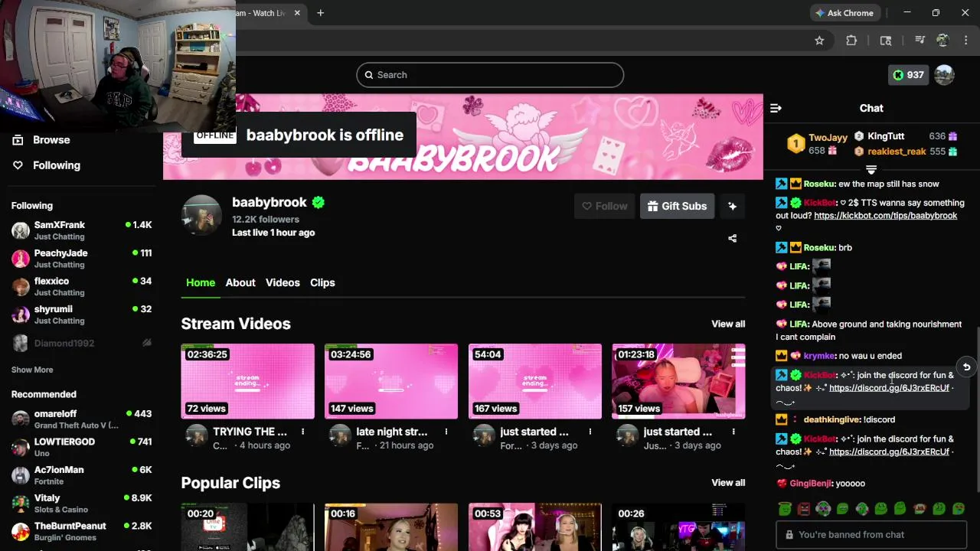980x551 pixels.
Task: Open Chrome extensions puzzle icon
Action: point(851,41)
